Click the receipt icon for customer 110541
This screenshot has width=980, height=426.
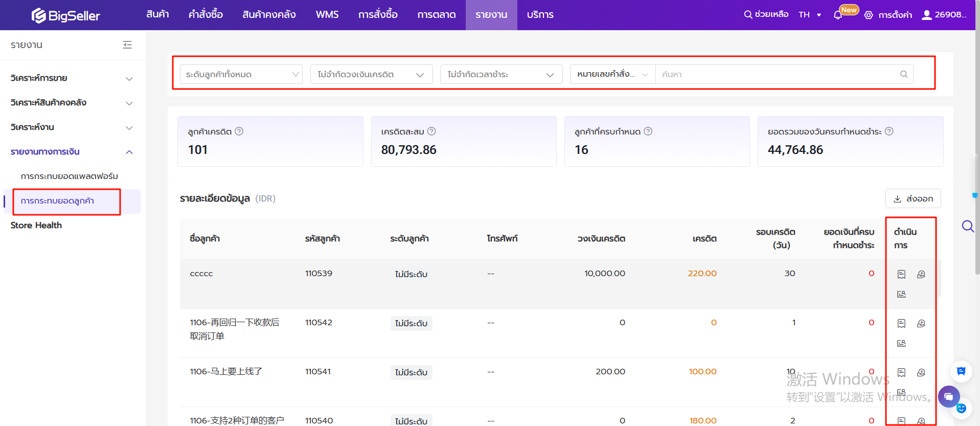[x=901, y=373]
